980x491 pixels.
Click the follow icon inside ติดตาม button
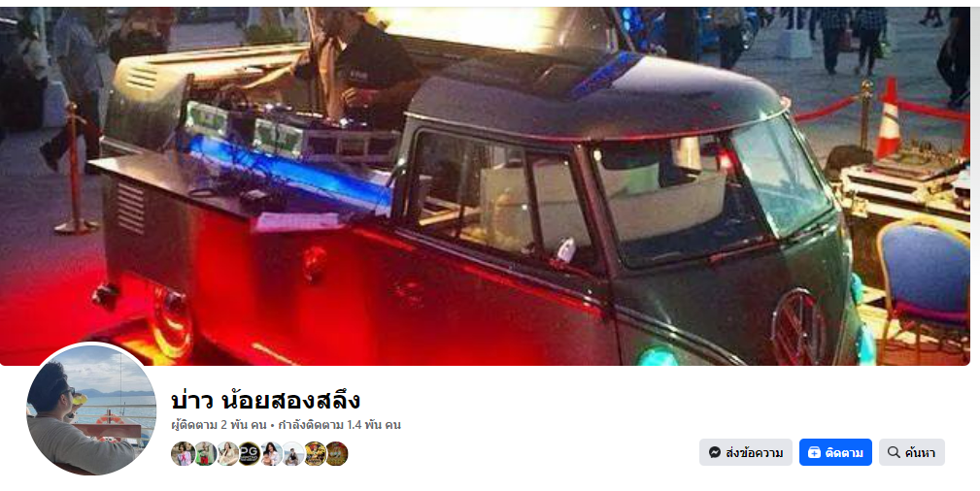[x=814, y=452]
